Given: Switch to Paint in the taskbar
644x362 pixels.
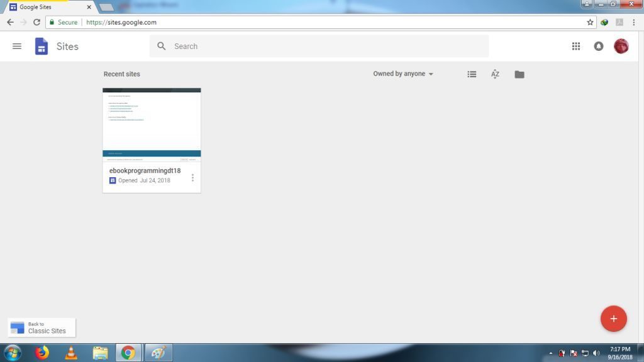Looking at the screenshot, I should 158,353.
